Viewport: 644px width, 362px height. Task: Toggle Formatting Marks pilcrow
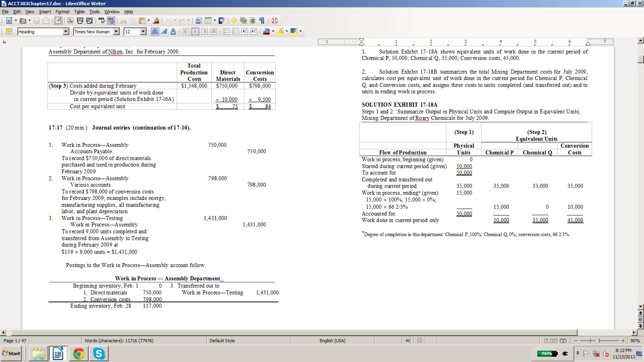pos(262,21)
